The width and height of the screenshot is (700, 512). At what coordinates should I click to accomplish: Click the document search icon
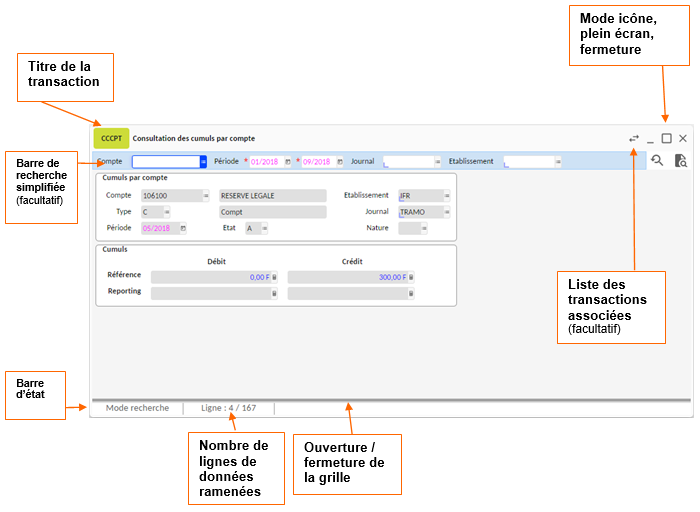680,160
